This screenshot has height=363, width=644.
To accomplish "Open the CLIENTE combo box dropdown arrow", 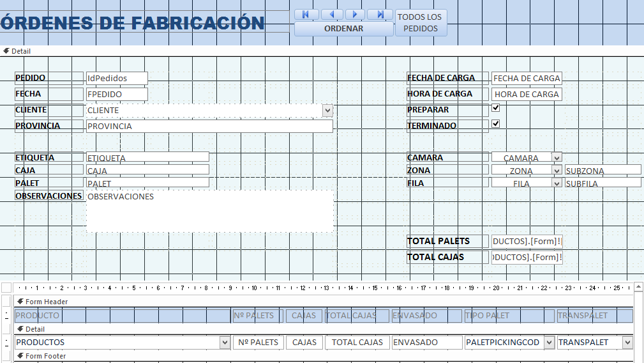I will 327,111.
